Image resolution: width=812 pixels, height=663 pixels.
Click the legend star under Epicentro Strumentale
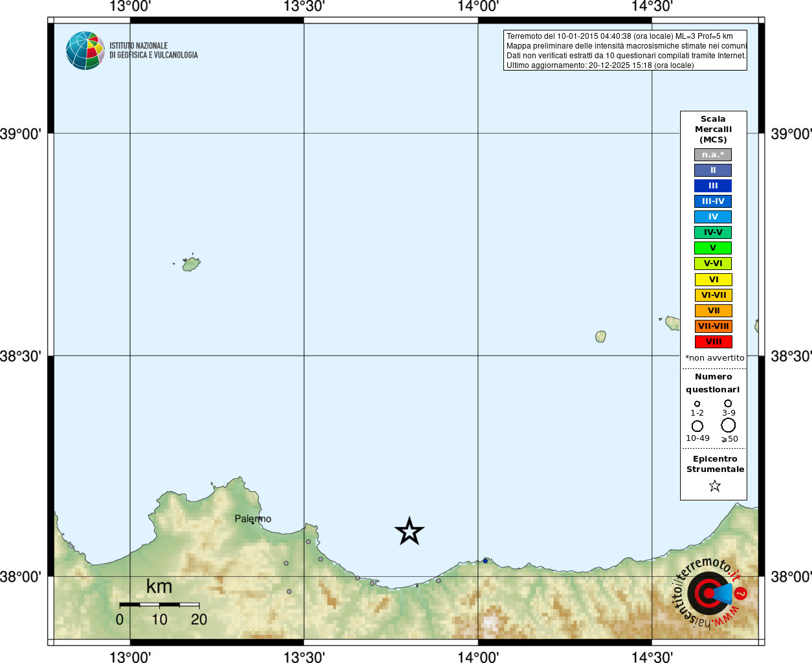pos(714,486)
